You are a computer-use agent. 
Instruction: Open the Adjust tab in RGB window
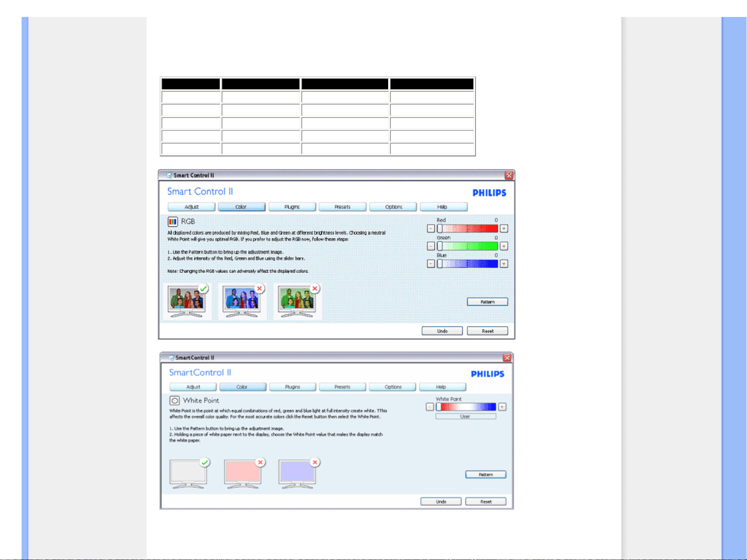(192, 207)
